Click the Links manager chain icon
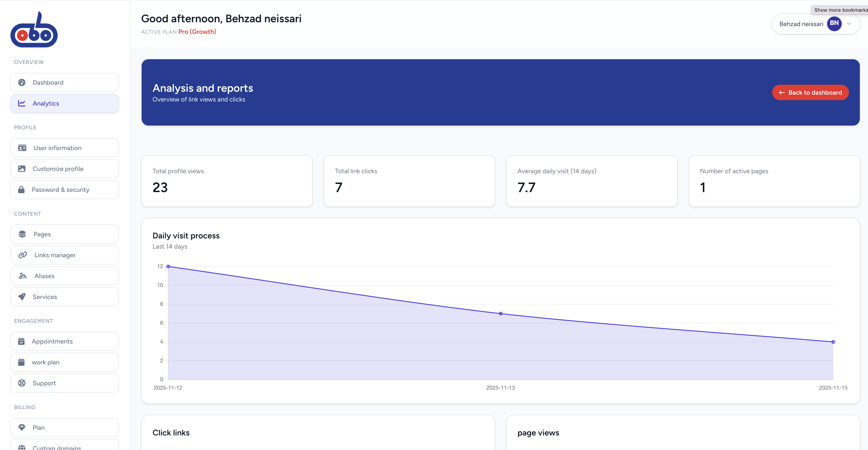 pyautogui.click(x=22, y=255)
